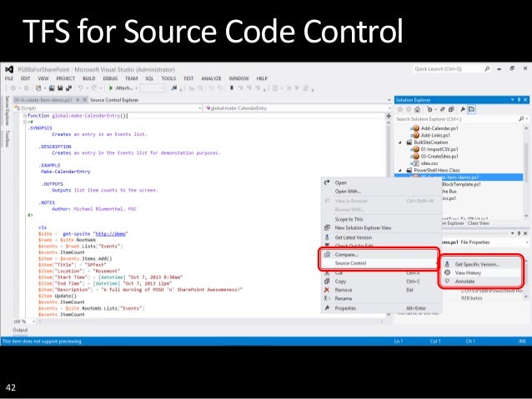Collapse the PowerShell Hero Class folder
532x399 pixels.
click(400, 170)
